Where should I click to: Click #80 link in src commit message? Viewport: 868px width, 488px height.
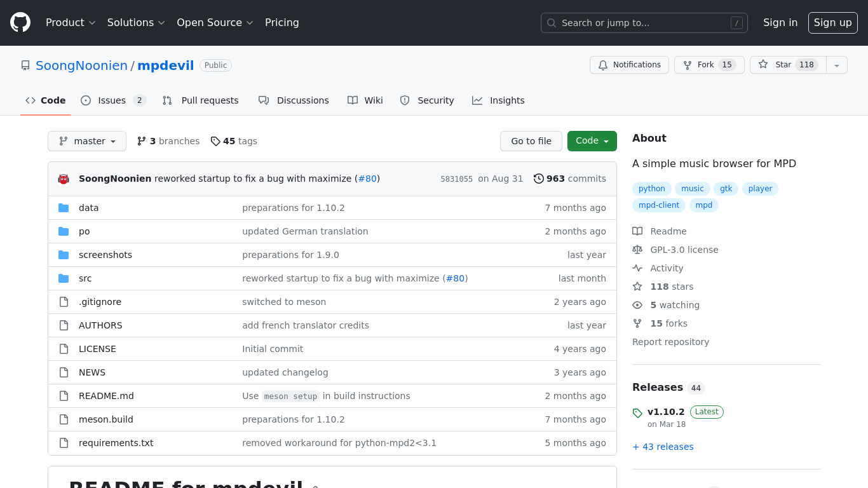click(456, 278)
